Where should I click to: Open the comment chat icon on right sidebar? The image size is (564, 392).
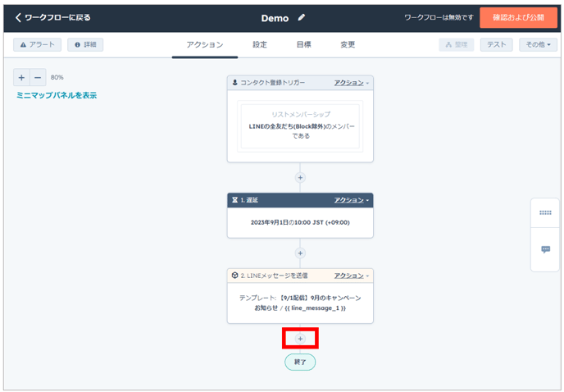pyautogui.click(x=545, y=249)
